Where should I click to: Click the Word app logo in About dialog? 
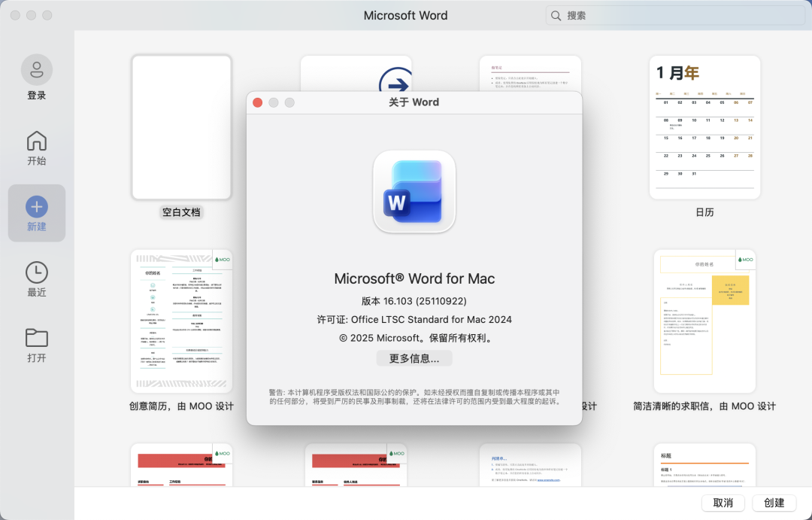tap(414, 192)
